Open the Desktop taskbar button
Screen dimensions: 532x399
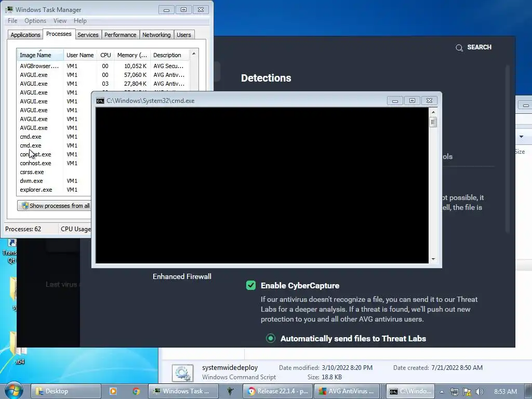tap(66, 391)
